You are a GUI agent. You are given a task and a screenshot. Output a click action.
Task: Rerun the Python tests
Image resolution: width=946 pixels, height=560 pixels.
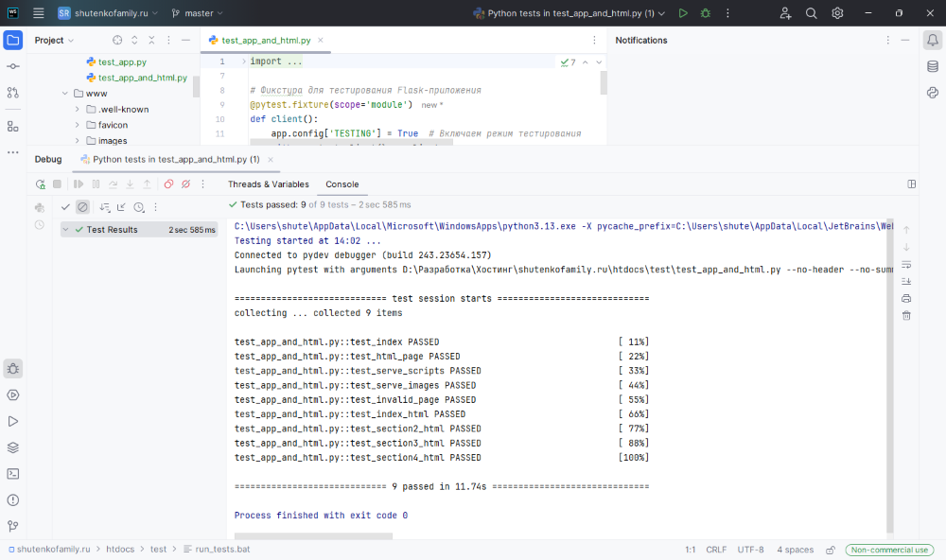point(40,184)
